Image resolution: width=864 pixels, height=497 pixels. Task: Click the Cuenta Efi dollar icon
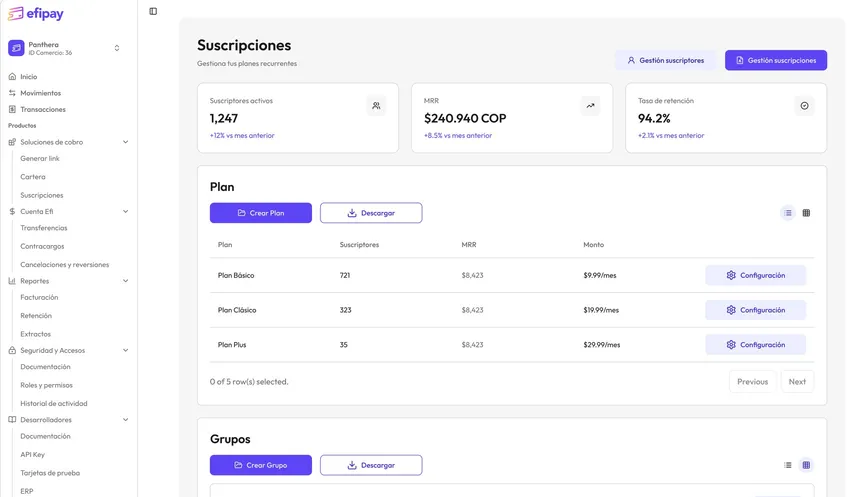coord(12,212)
